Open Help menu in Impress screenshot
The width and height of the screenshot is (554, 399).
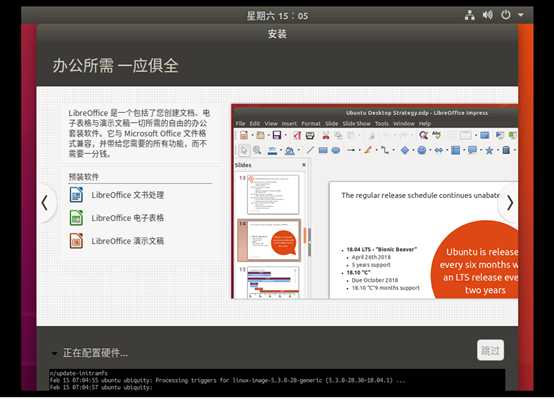[425, 124]
